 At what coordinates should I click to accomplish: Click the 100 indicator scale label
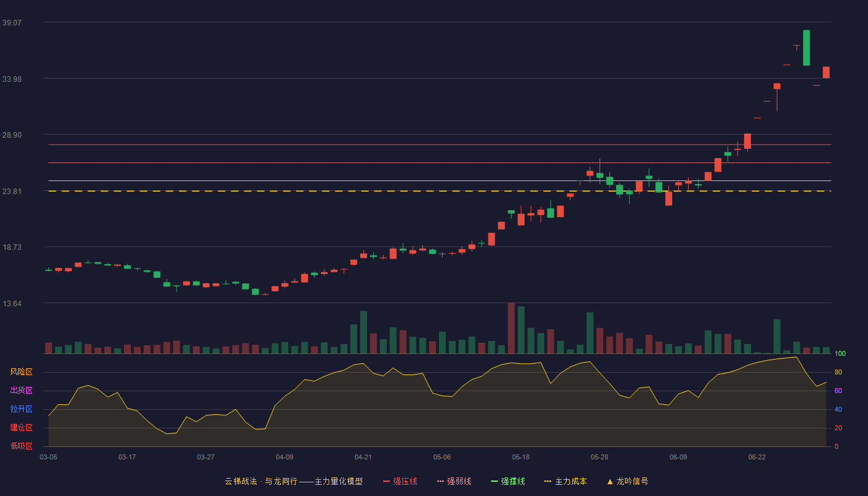(840, 354)
